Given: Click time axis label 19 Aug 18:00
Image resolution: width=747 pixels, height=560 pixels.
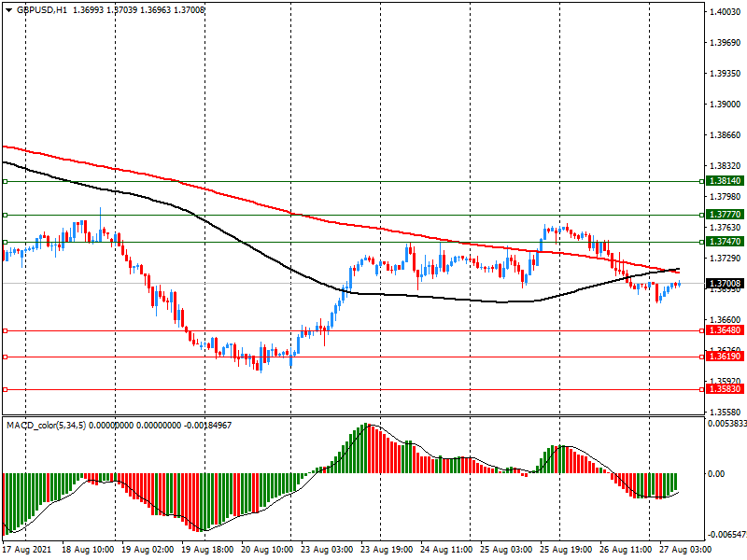Looking at the screenshot, I should click(x=207, y=550).
